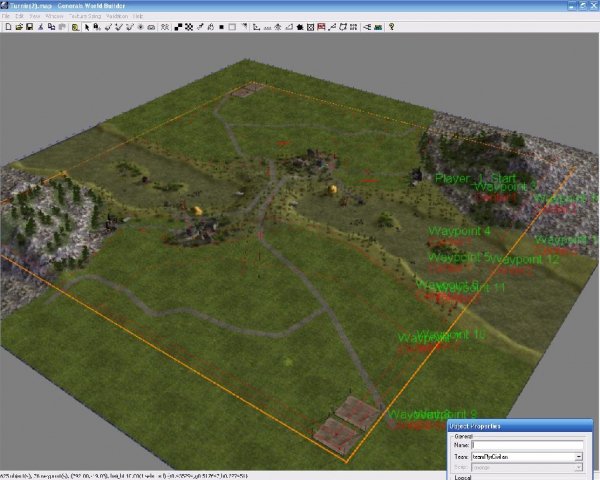Expand the dropdown below the Team field
This screenshot has height=480, width=600.
pyautogui.click(x=578, y=467)
